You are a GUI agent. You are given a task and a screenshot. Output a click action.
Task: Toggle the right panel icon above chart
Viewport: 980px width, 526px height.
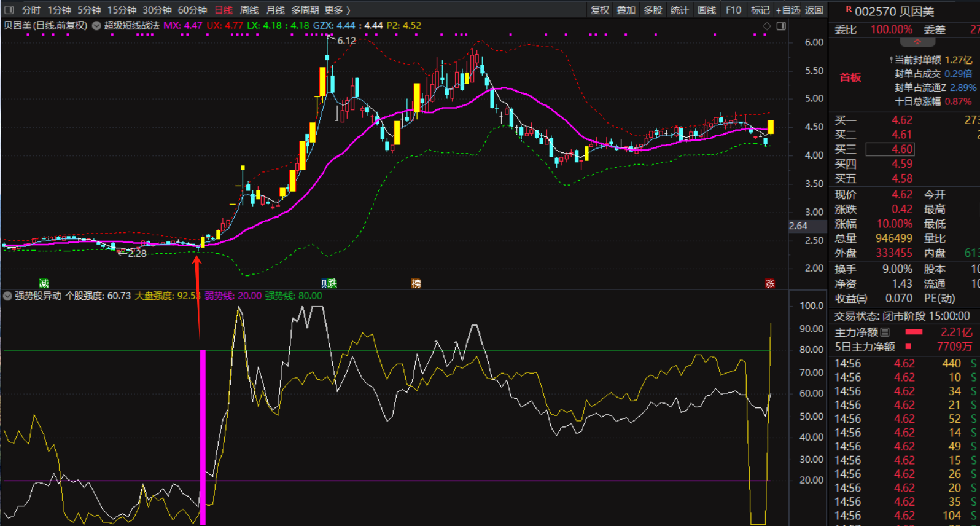tap(781, 26)
